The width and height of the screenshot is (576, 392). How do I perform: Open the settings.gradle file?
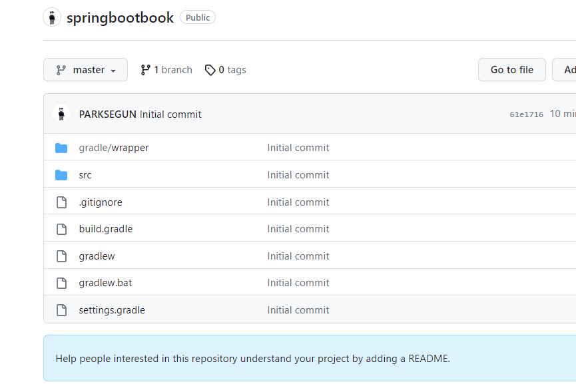(112, 310)
